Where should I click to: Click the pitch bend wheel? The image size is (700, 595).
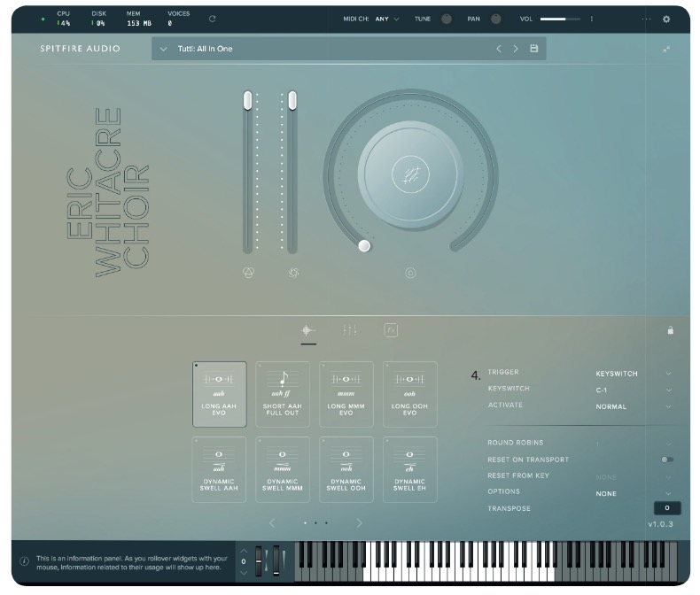pos(259,560)
